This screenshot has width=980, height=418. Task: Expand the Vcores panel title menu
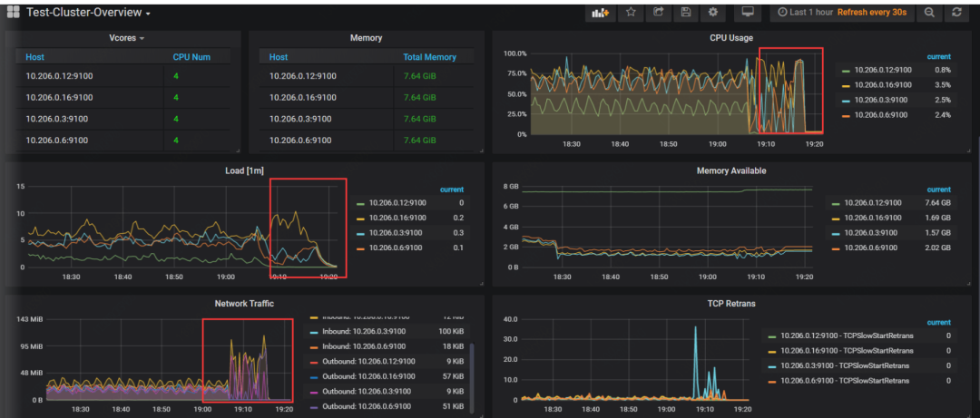coord(126,38)
